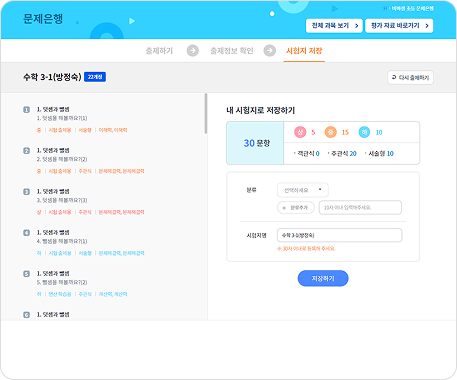
Task: Select question 5 subtitle 뺄셈을 해볼까요?(2)
Action: point(62,282)
